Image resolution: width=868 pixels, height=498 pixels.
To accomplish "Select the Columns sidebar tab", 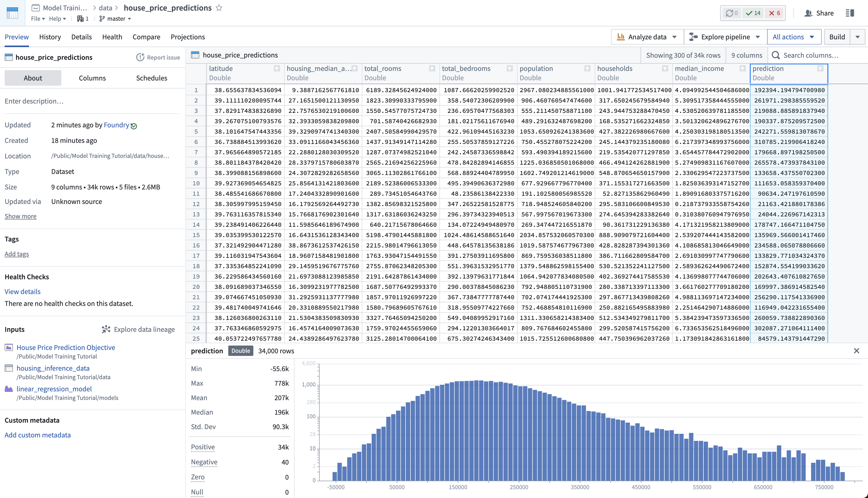I will pyautogui.click(x=92, y=78).
